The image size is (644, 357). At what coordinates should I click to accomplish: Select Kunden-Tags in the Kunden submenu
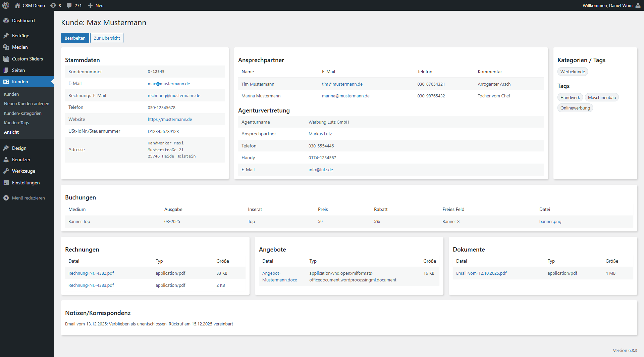(16, 123)
